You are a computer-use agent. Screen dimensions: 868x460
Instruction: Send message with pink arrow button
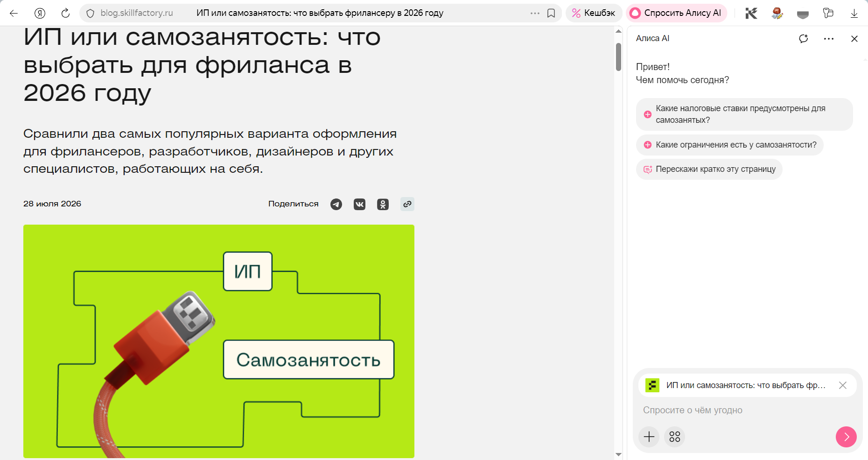tap(846, 437)
